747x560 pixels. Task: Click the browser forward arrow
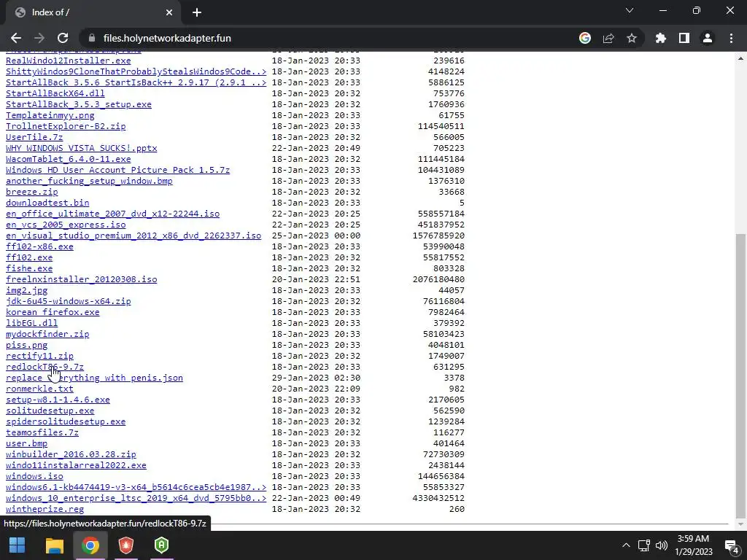39,38
